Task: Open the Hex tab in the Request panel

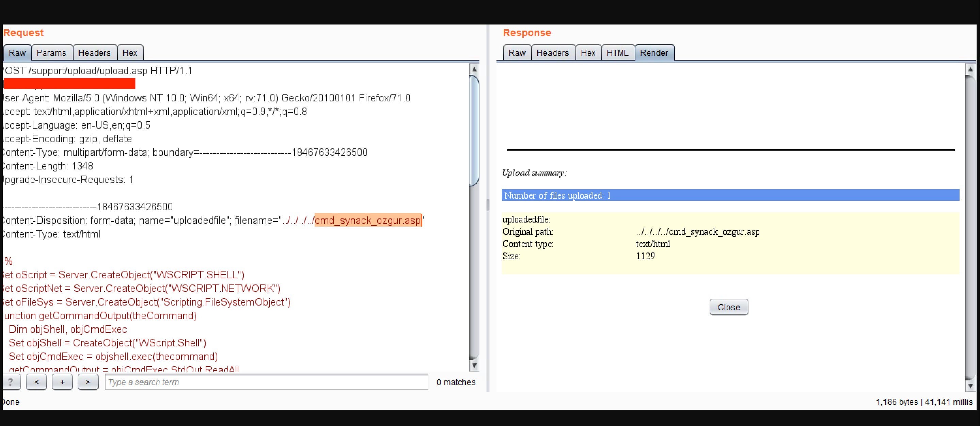Action: pyautogui.click(x=130, y=53)
